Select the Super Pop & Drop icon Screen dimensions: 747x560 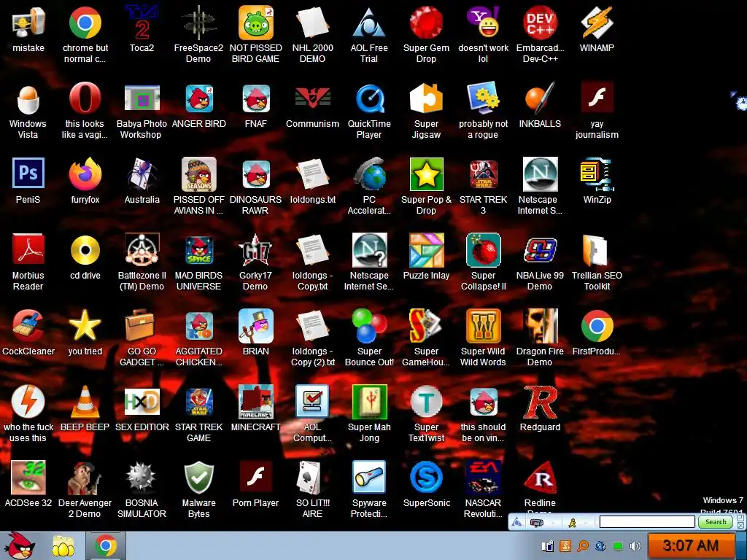(426, 174)
